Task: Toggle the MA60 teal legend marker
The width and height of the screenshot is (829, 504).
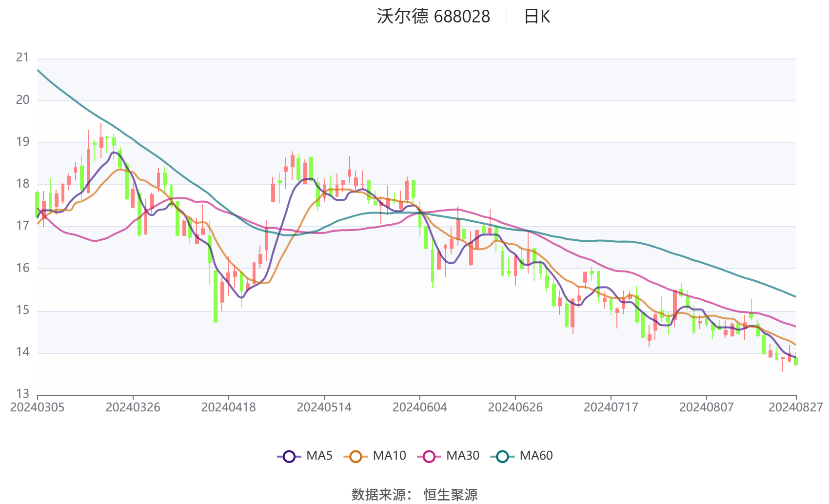Action: click(x=502, y=456)
